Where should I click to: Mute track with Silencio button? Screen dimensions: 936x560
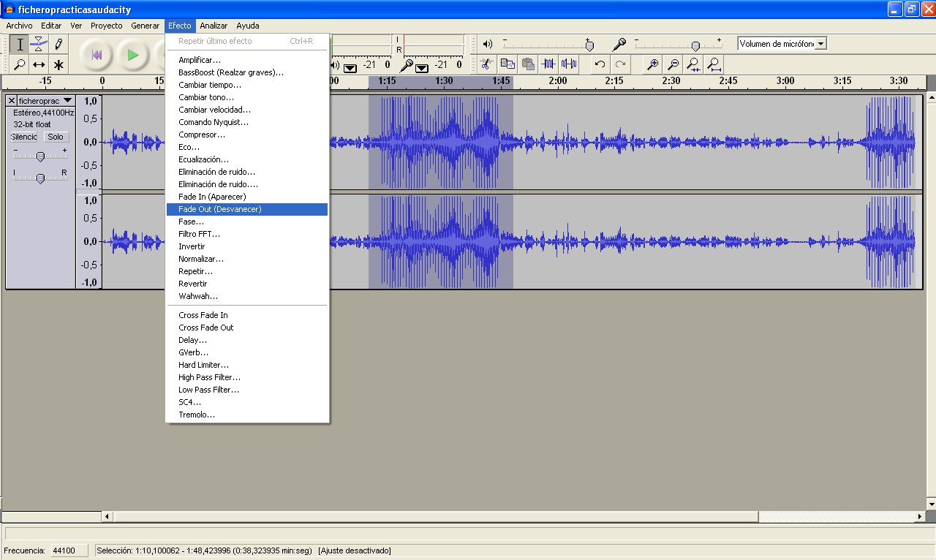pos(24,137)
